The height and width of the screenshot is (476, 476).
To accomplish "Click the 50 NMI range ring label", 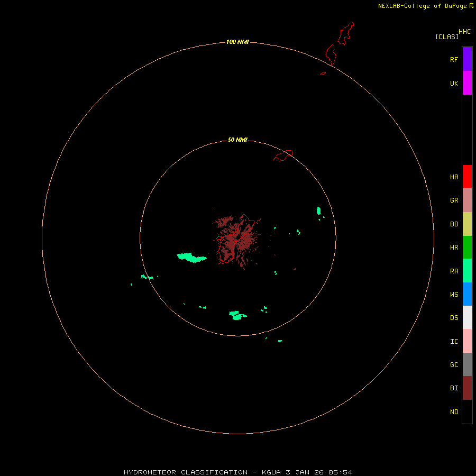I will pyautogui.click(x=237, y=140).
